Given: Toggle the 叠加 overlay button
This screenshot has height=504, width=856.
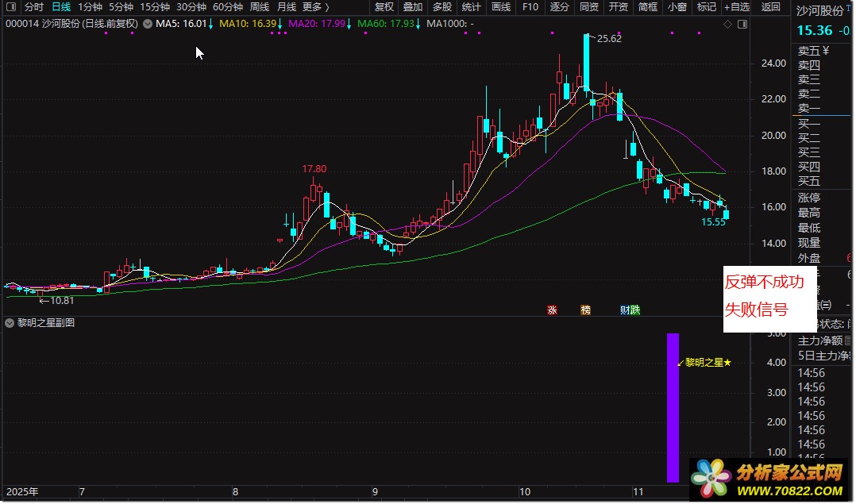Looking at the screenshot, I should (413, 7).
